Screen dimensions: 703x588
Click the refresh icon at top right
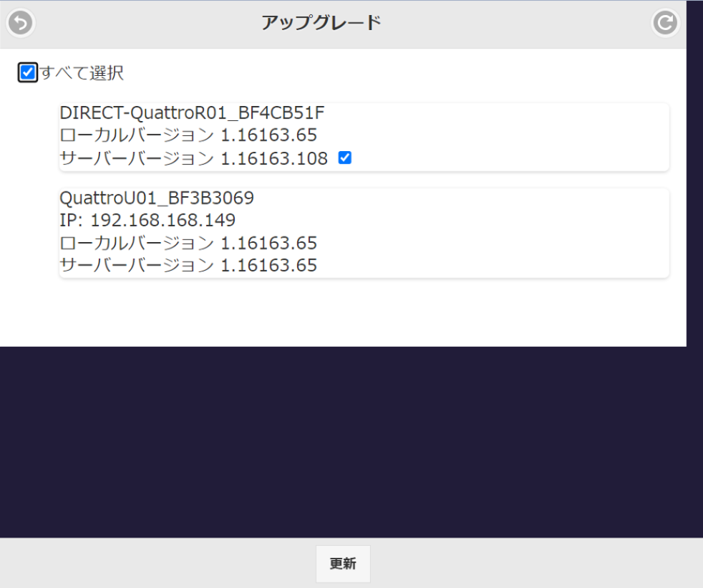click(665, 23)
